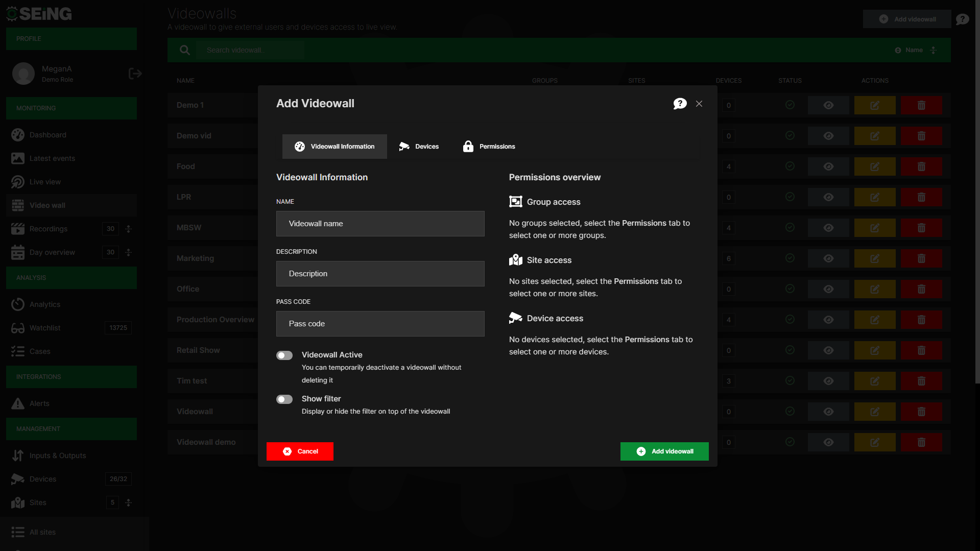The image size is (980, 551).
Task: Click status check icon for Retail Show
Action: [790, 350]
